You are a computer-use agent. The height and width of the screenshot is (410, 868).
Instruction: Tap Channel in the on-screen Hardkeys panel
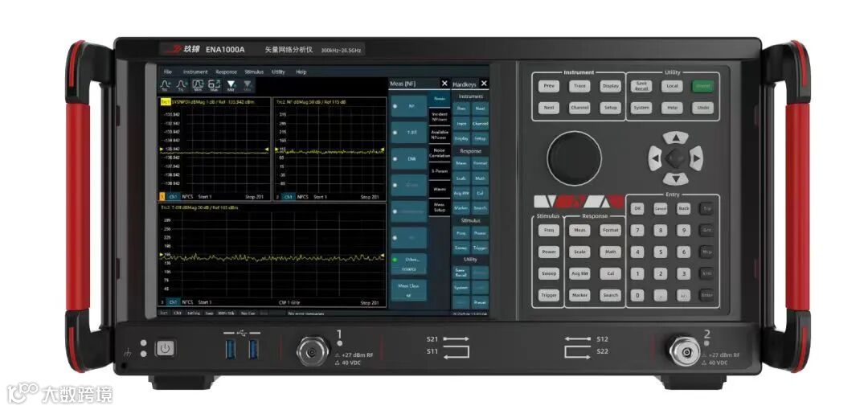pos(480,124)
